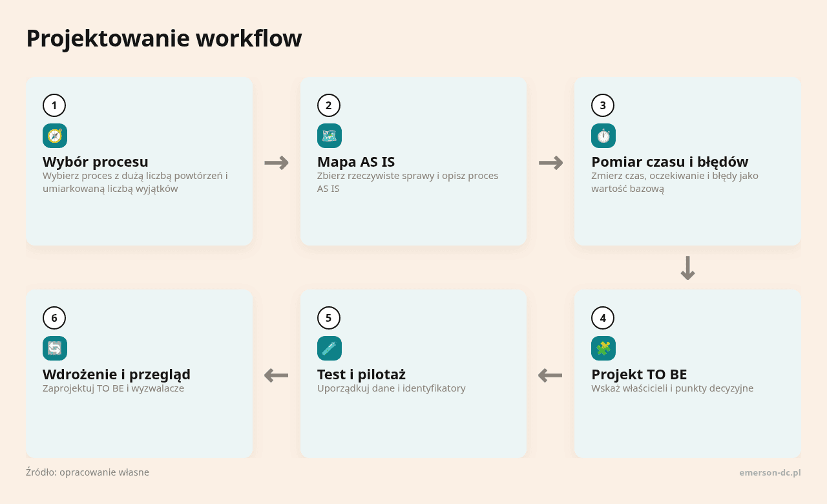Click description 'Zaprojektuj TO BE i wyzwalacze'
827x504 pixels.
coord(113,388)
